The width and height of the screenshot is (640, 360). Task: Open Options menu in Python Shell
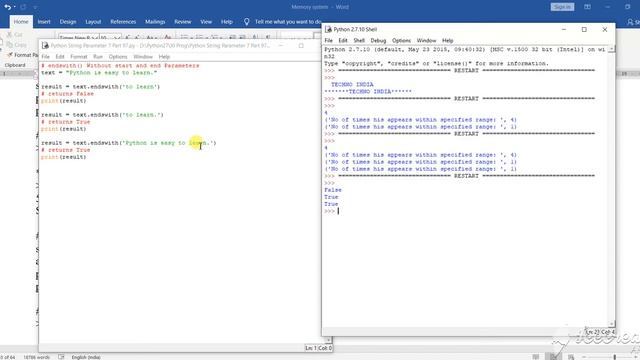401,40
